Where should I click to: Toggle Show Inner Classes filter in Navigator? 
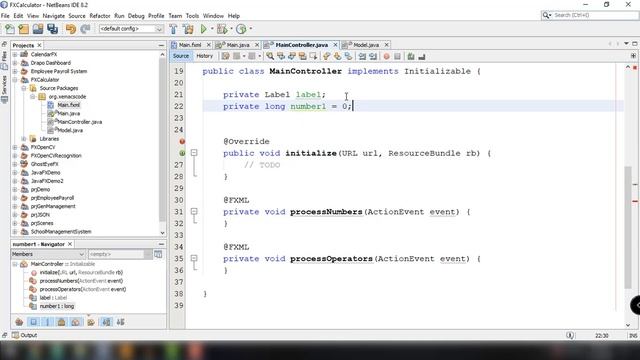pos(76,322)
